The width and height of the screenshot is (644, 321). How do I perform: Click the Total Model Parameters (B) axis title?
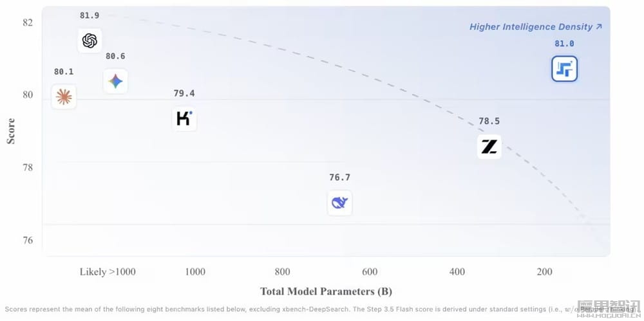(326, 291)
